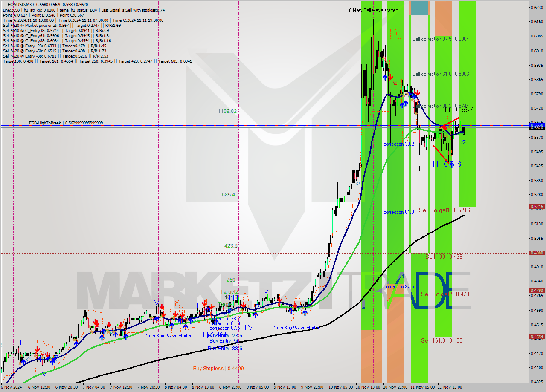Select the 423.6 Fibonacci level label
This screenshot has height=392, width=546.
[x=231, y=246]
